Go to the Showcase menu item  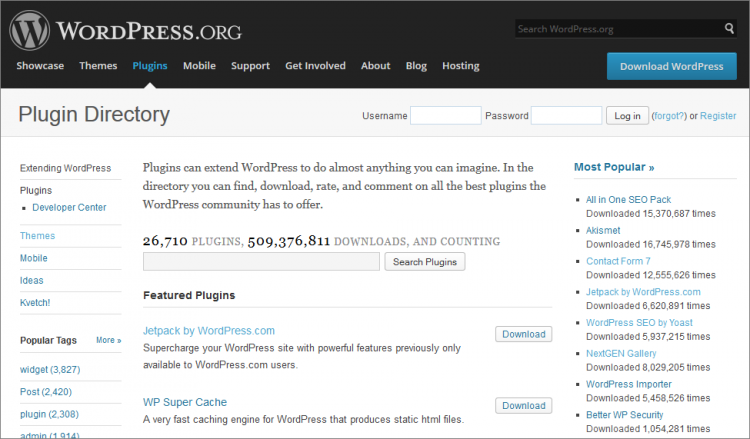click(x=40, y=66)
